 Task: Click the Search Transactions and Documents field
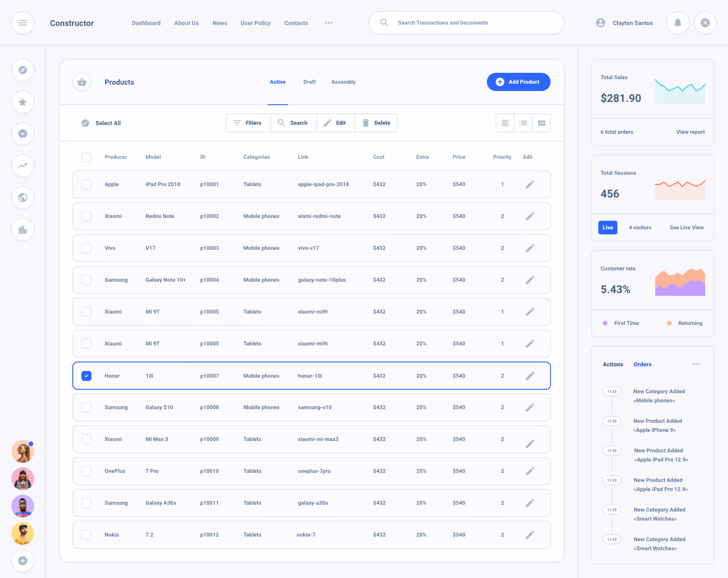pos(466,23)
